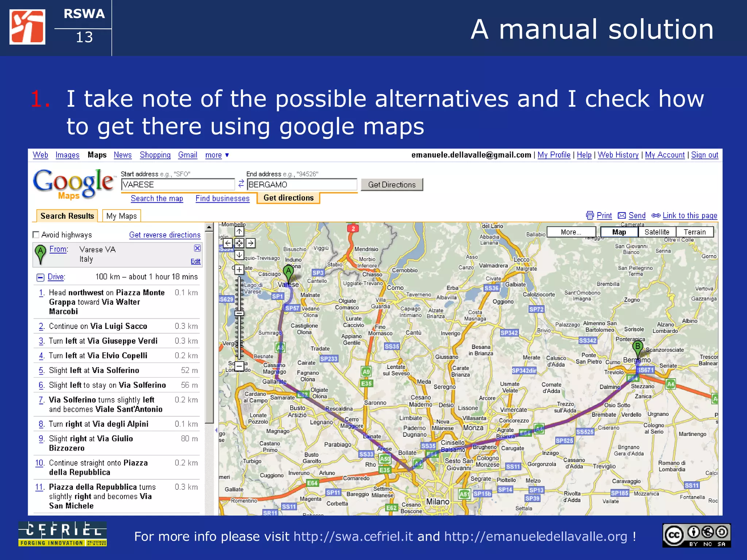Zoom in with the plus icon
The image size is (747, 560).
click(239, 270)
